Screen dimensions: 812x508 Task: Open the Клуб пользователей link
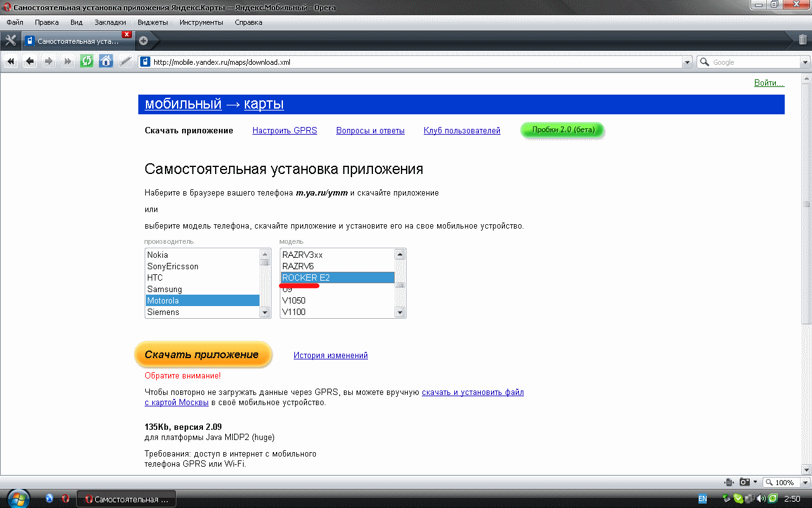[x=462, y=130]
